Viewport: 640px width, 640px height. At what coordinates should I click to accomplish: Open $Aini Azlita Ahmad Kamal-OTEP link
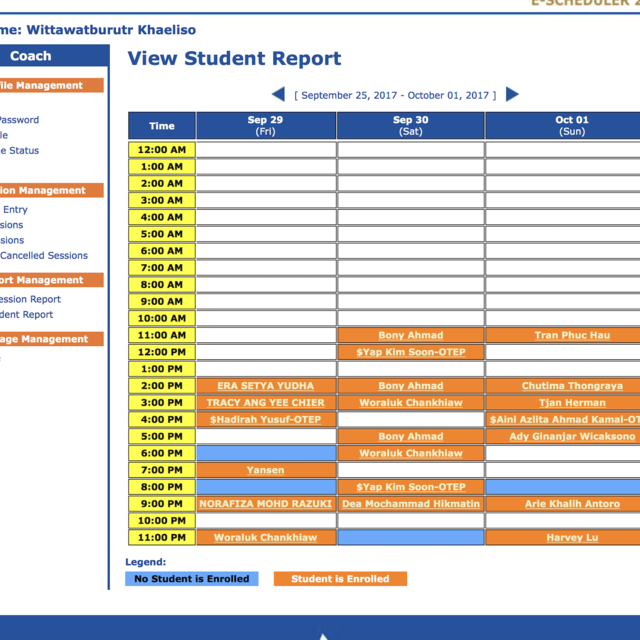(x=564, y=419)
